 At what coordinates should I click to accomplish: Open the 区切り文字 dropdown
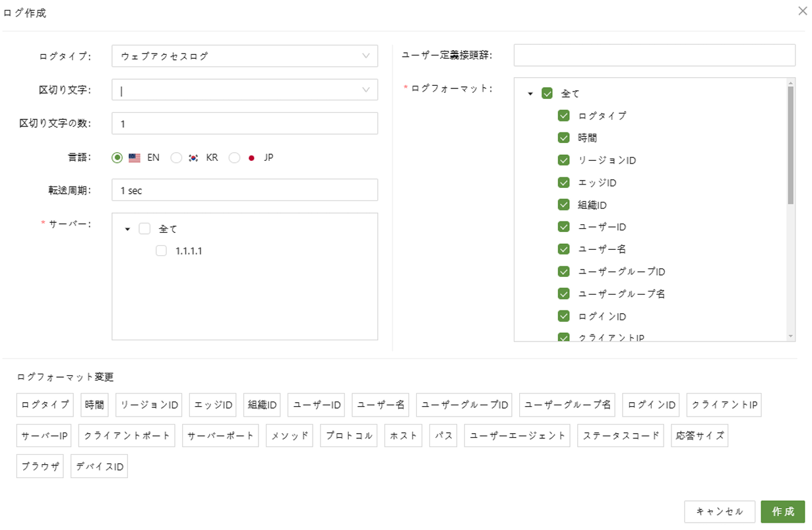[244, 90]
